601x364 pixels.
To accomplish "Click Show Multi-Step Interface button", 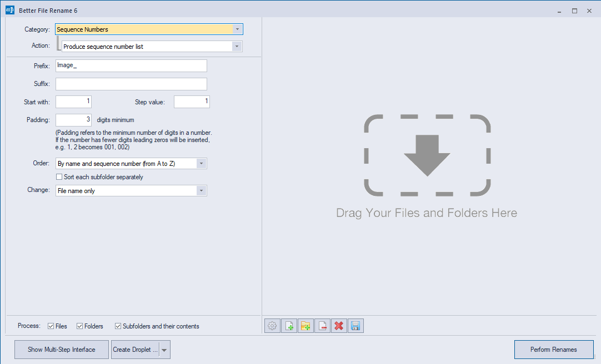I will click(61, 350).
